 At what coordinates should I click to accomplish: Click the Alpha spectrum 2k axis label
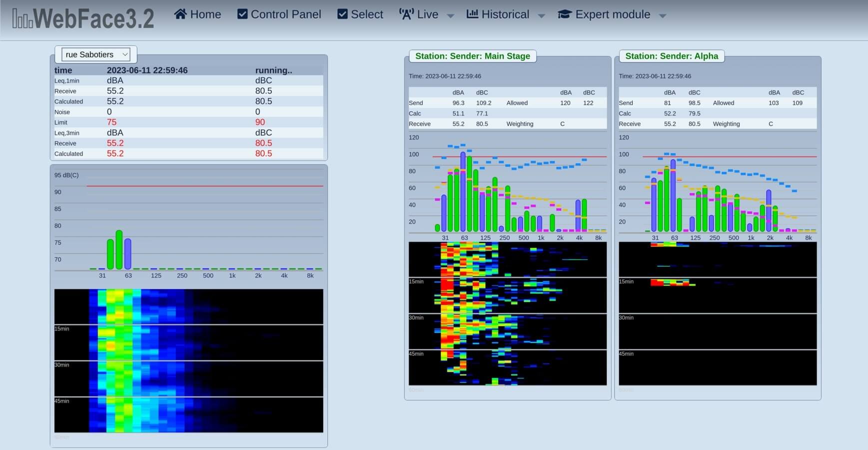(x=770, y=238)
